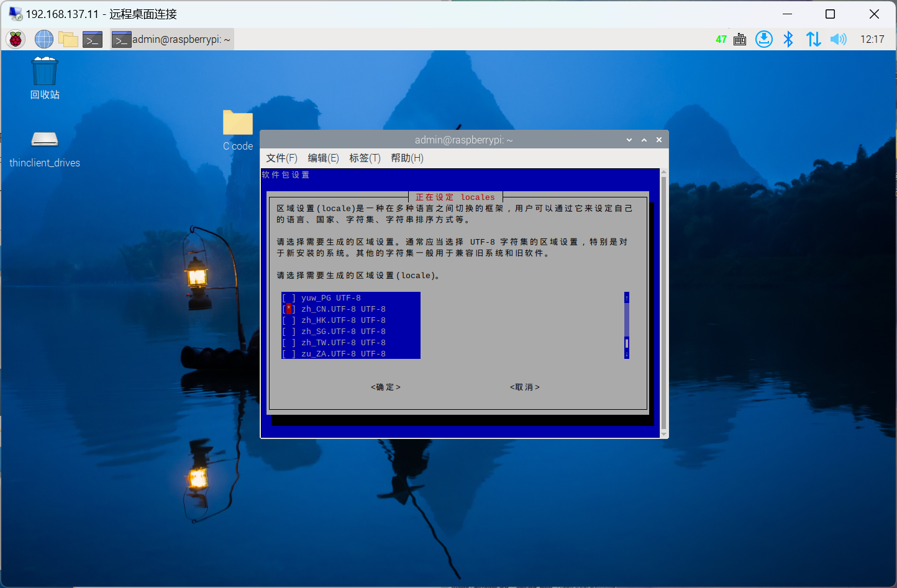Screen dimensions: 897x588
Task: Click the remote desktop app icon in title bar
Action: [16, 14]
